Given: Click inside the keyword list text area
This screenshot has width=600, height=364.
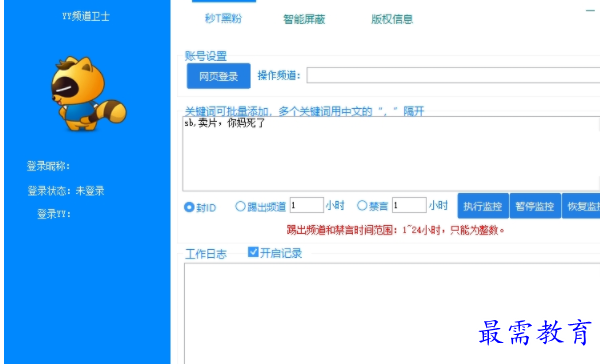Looking at the screenshot, I should point(391,154).
